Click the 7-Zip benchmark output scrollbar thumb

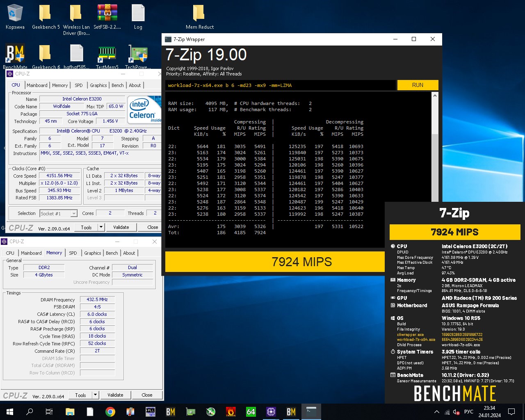click(x=435, y=168)
